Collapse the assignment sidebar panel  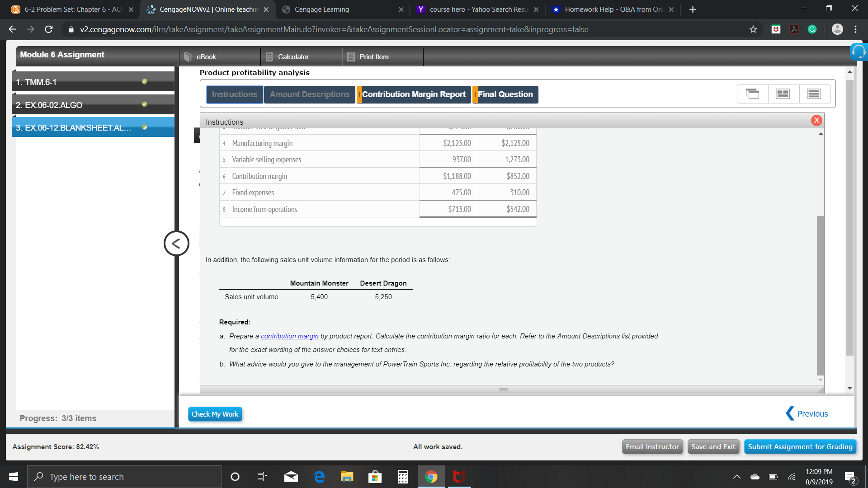(x=176, y=243)
